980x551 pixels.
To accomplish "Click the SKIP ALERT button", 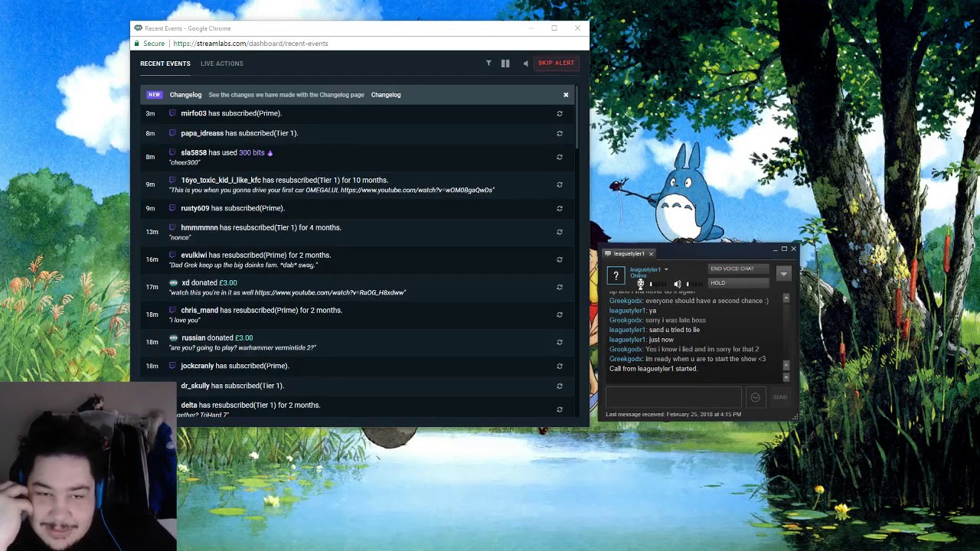I will click(556, 64).
